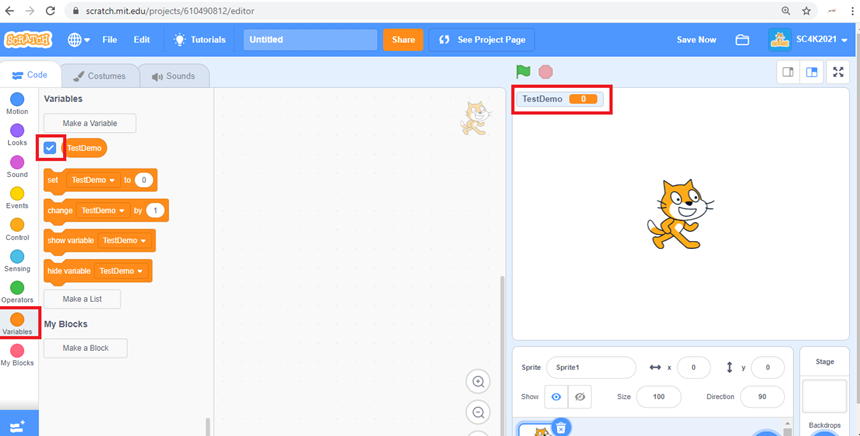
Task: Click the value 0 in set block
Action: click(x=144, y=180)
